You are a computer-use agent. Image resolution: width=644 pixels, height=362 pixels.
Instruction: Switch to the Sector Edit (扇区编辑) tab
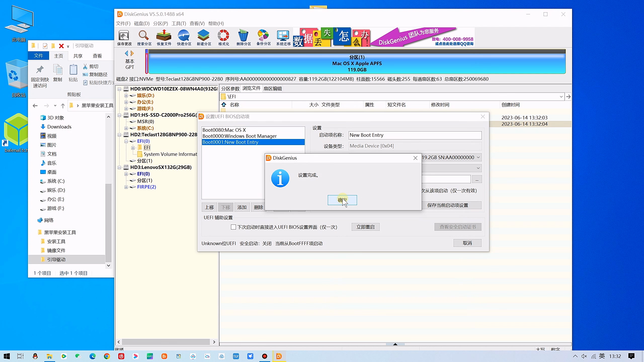tap(272, 88)
